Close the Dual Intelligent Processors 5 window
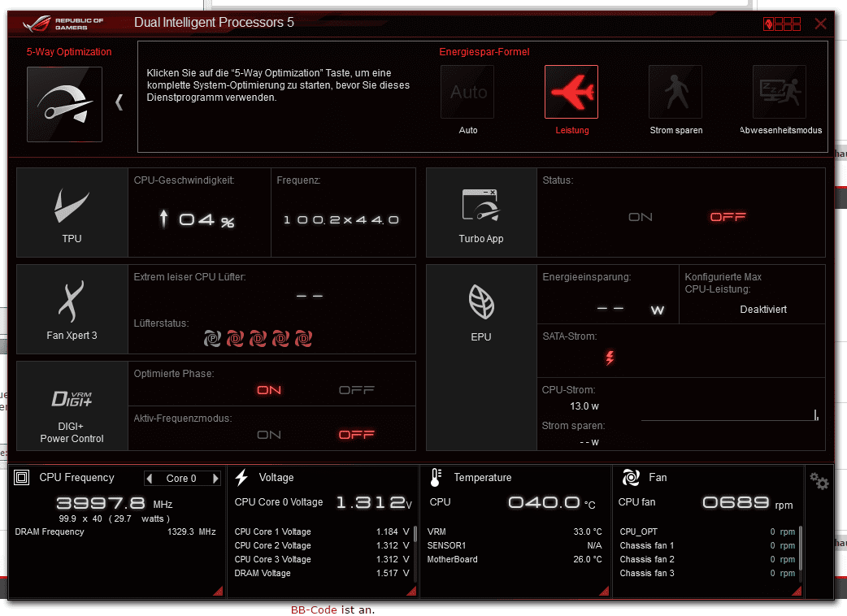 point(820,24)
